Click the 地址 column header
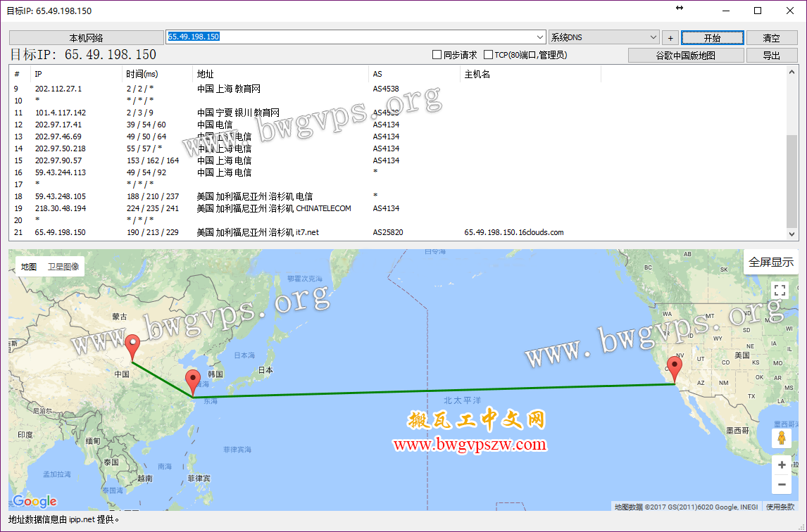Screen dimensions: 807x532 click(280, 74)
